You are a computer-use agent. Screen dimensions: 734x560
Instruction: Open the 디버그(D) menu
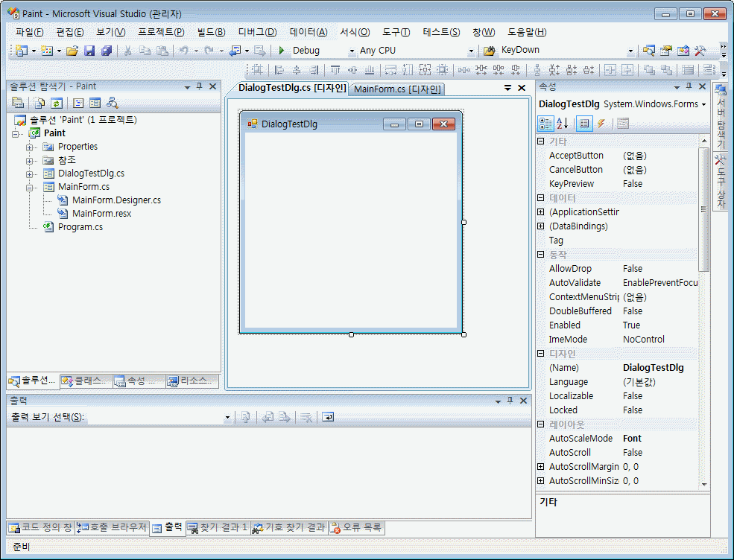click(258, 32)
